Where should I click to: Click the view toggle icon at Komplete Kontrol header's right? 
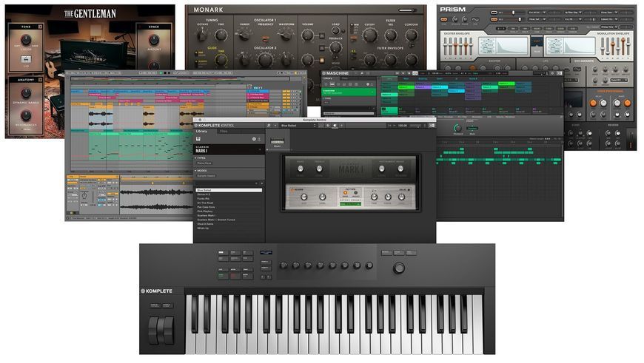pos(432,125)
